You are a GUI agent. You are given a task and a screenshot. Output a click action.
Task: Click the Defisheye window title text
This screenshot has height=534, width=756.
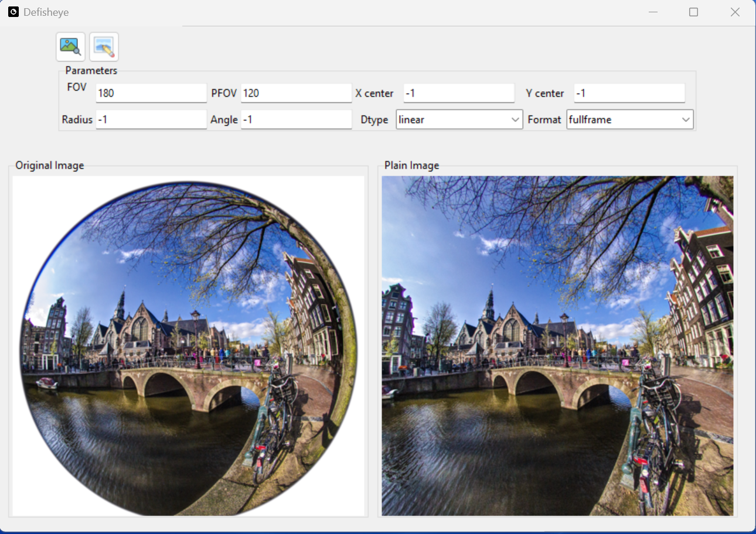tap(46, 12)
